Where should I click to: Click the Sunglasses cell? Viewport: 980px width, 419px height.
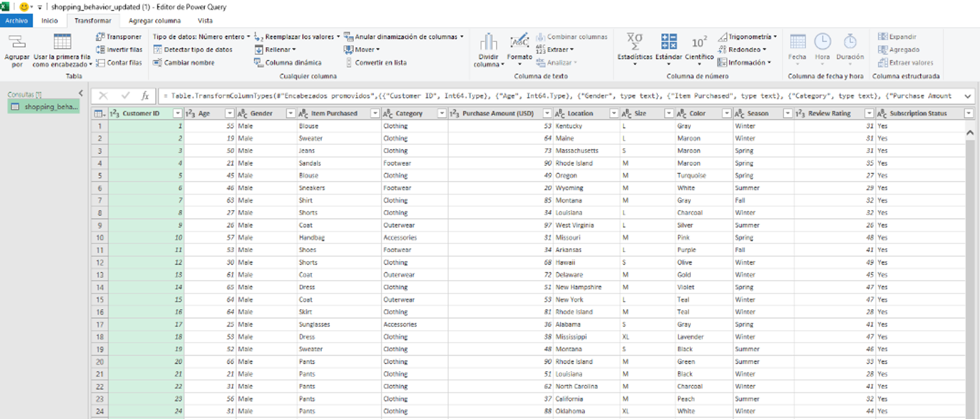coord(338,325)
